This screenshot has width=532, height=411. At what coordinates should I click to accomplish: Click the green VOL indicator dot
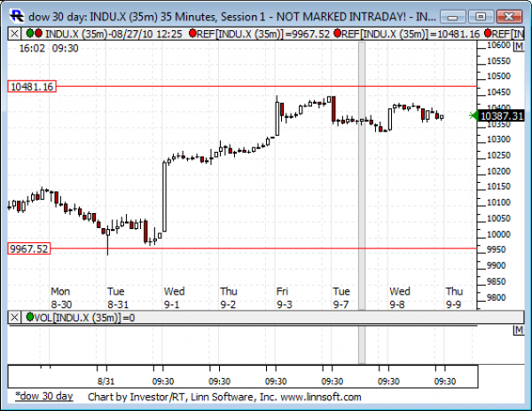tap(30, 317)
